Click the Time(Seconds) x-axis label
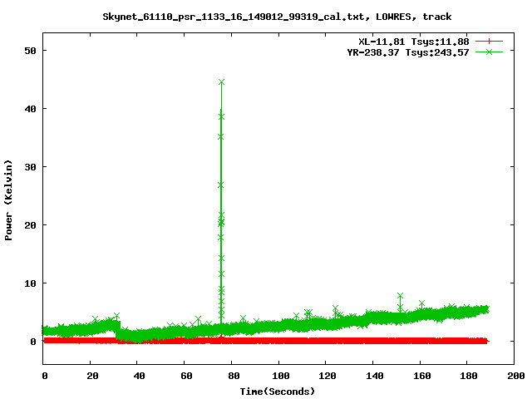This screenshot has height=399, width=532. click(x=277, y=391)
